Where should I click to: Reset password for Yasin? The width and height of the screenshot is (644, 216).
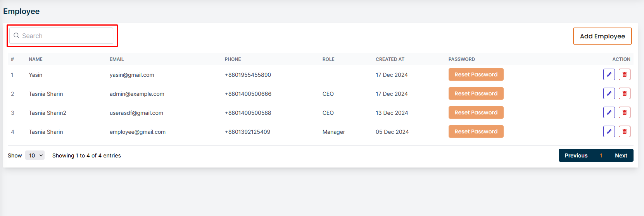[x=476, y=74]
